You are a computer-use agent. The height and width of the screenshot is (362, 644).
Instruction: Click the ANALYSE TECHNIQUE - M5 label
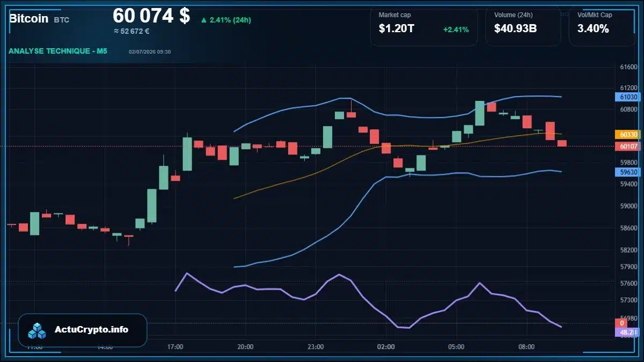point(57,51)
